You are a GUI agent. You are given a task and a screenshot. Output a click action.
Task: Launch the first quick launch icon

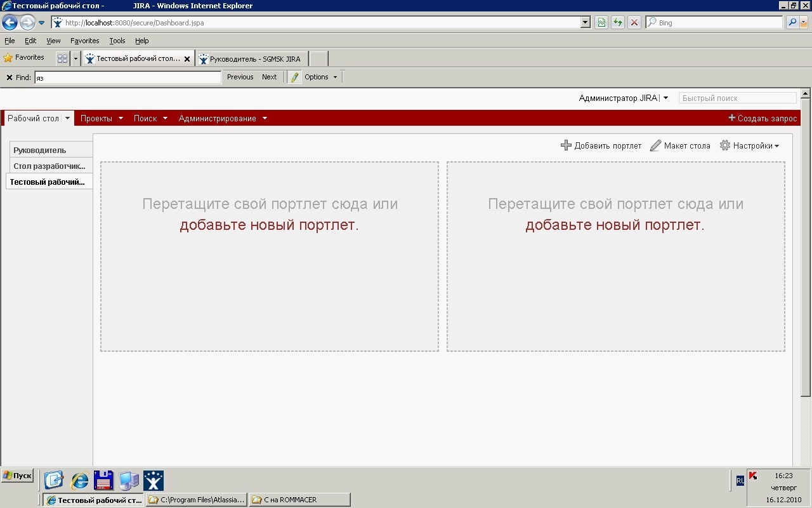coord(54,480)
